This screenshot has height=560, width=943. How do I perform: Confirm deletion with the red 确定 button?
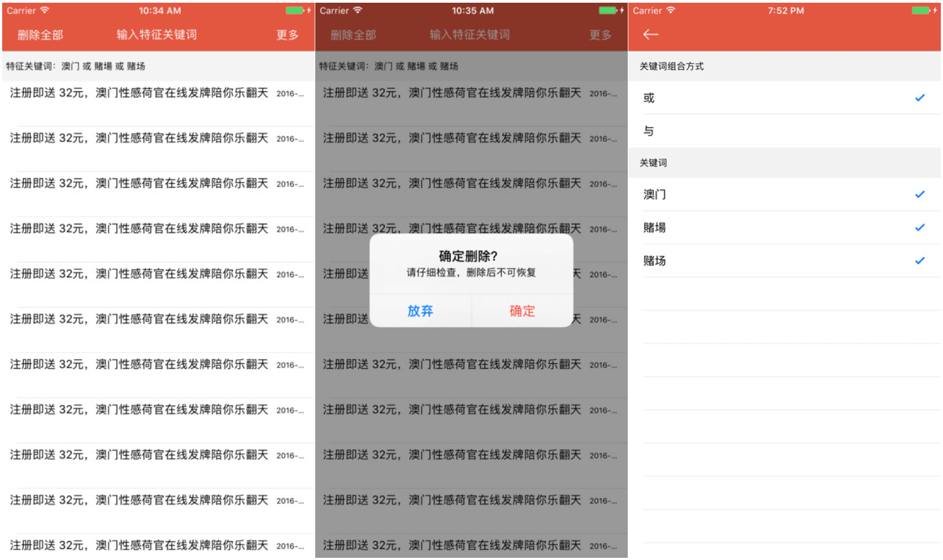click(522, 311)
